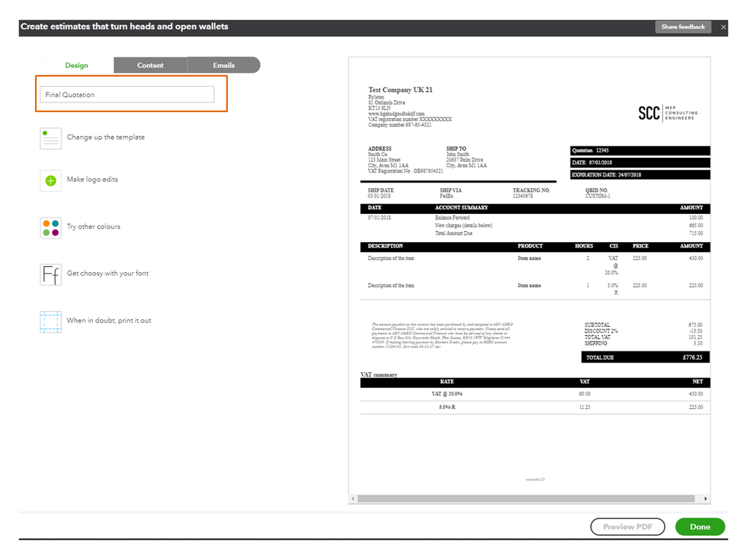Click the SUBTOTAL line in preview
The width and height of the screenshot is (747, 560).
643,324
